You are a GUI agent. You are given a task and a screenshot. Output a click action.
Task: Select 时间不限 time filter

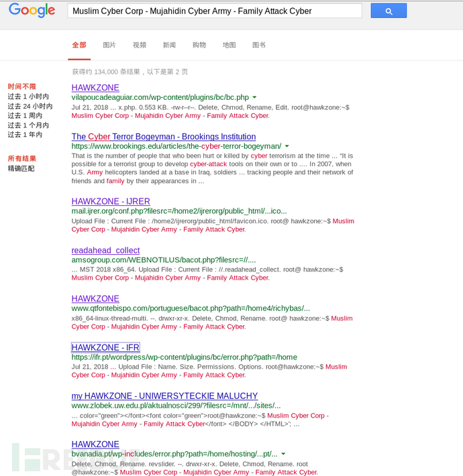(x=22, y=86)
